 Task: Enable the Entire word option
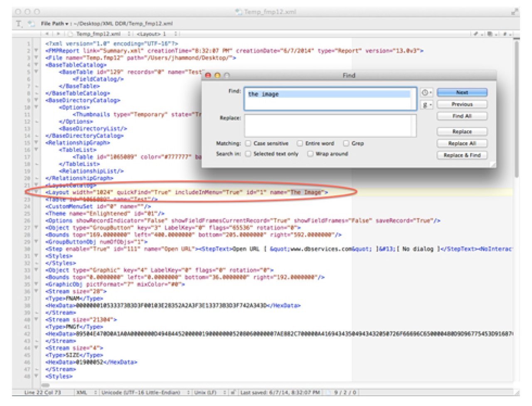click(300, 143)
